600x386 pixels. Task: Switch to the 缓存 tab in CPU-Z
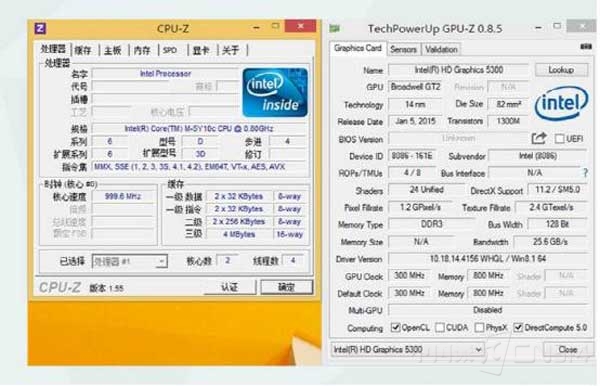[x=83, y=50]
